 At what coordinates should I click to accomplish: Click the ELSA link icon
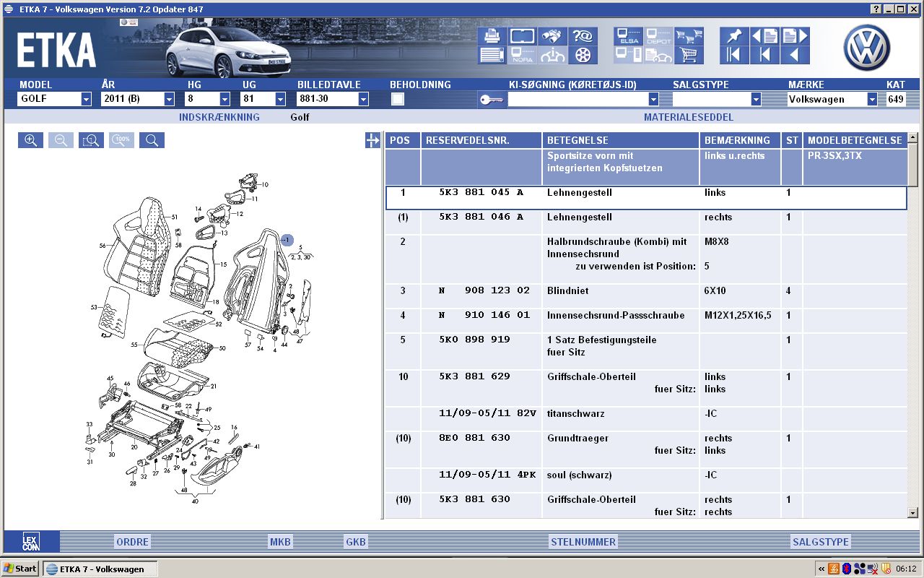(628, 36)
